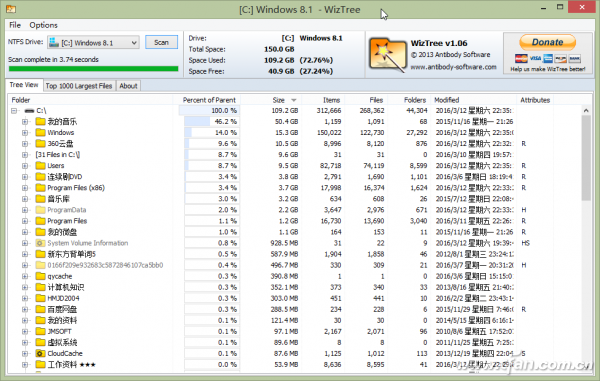Click the Program Files folder icon
This screenshot has width=600, height=381.
(x=40, y=221)
